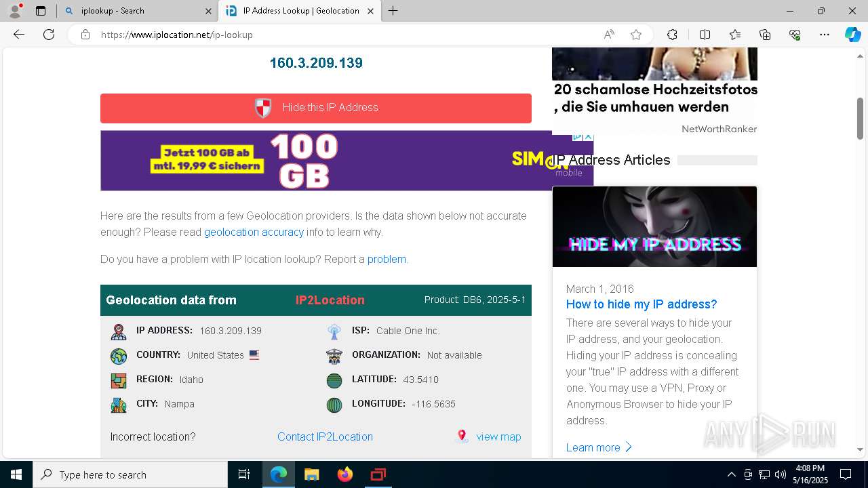This screenshot has height=488, width=868.
Task: Open Collections icon
Action: click(765, 35)
